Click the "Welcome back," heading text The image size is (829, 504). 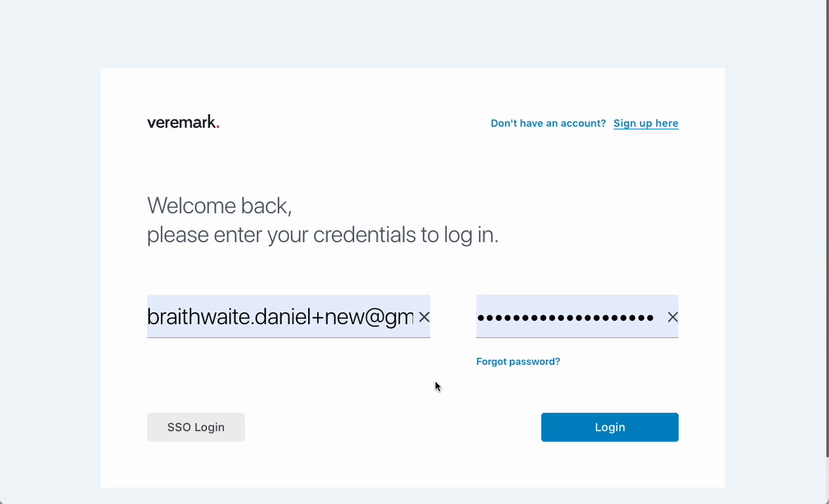click(219, 206)
